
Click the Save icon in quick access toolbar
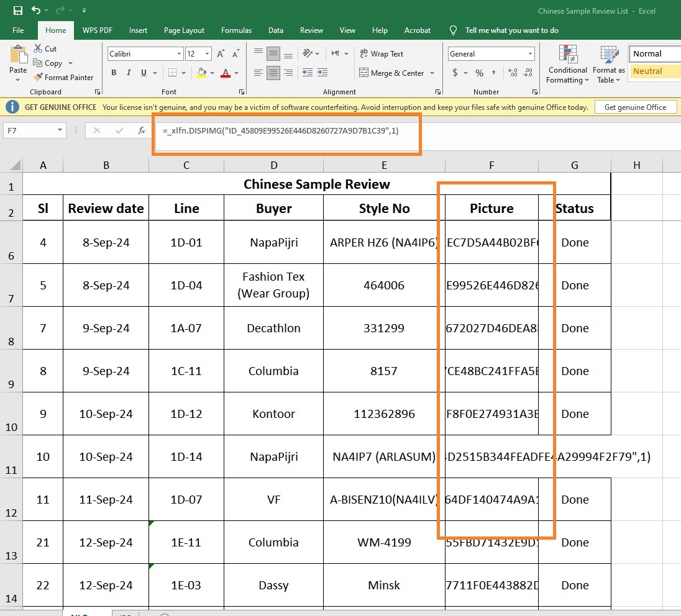pyautogui.click(x=17, y=11)
